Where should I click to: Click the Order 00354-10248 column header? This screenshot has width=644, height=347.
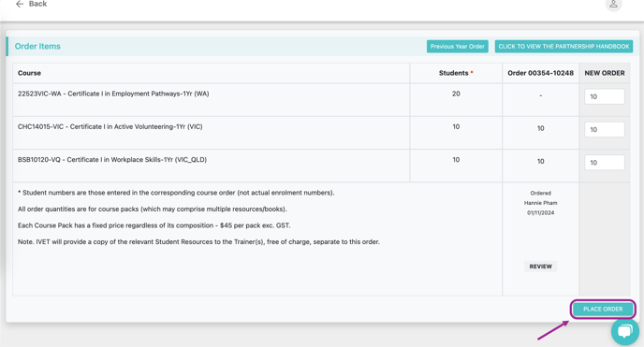[540, 73]
